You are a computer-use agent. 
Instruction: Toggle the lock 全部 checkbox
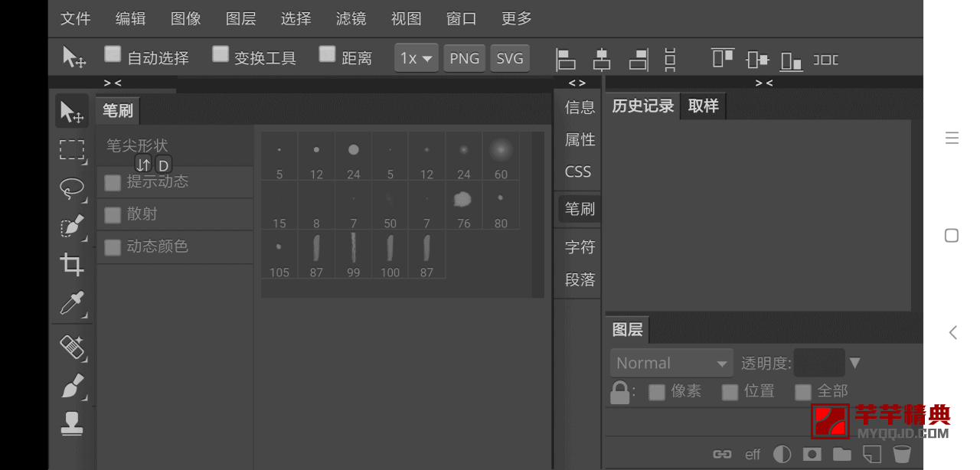(803, 392)
